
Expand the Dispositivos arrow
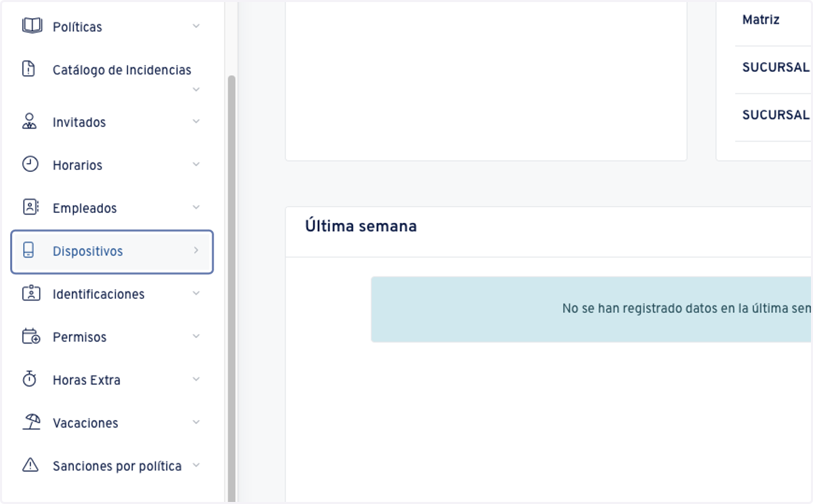tap(196, 250)
